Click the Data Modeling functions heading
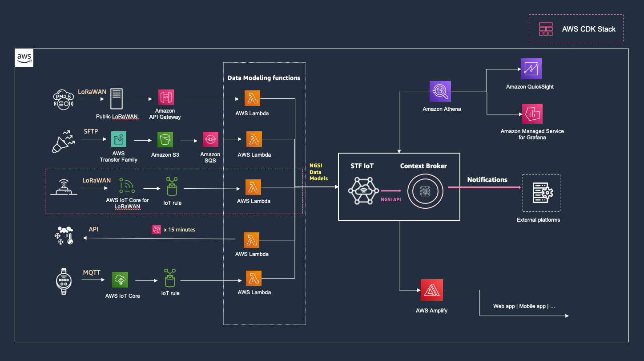Viewport: 644px width, 361px height. pyautogui.click(x=264, y=78)
